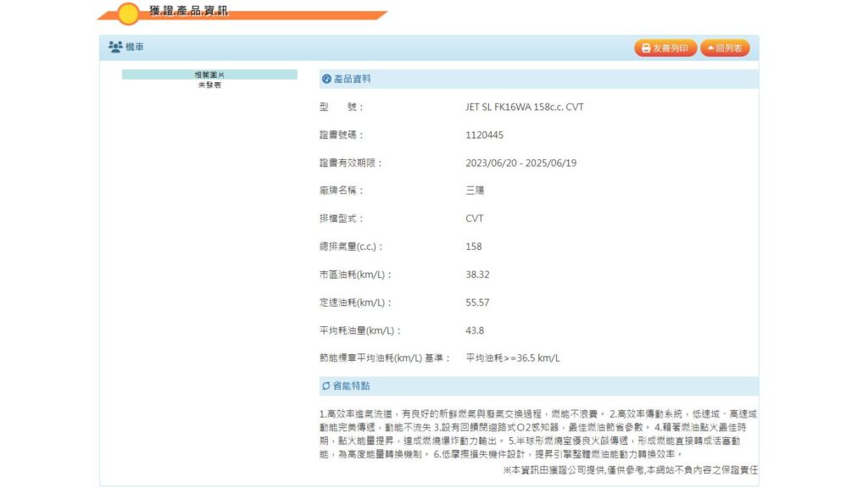Click the 未發表 text under related images

[210, 86]
